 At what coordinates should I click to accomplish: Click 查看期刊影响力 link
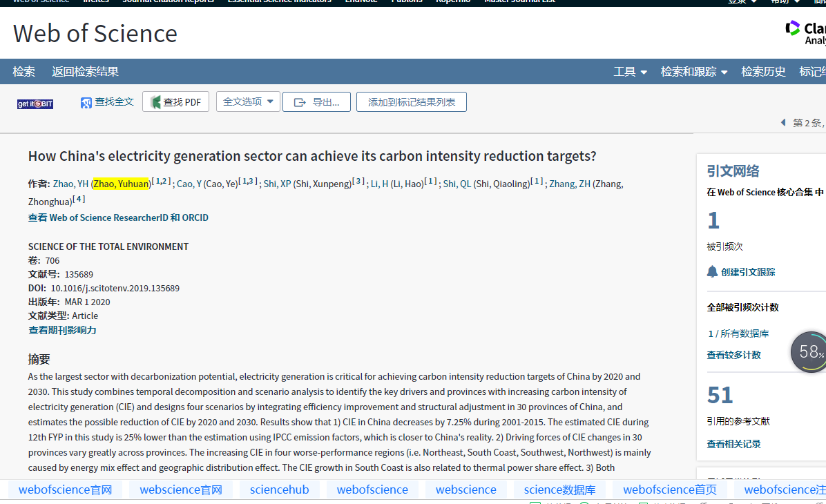tap(62, 330)
